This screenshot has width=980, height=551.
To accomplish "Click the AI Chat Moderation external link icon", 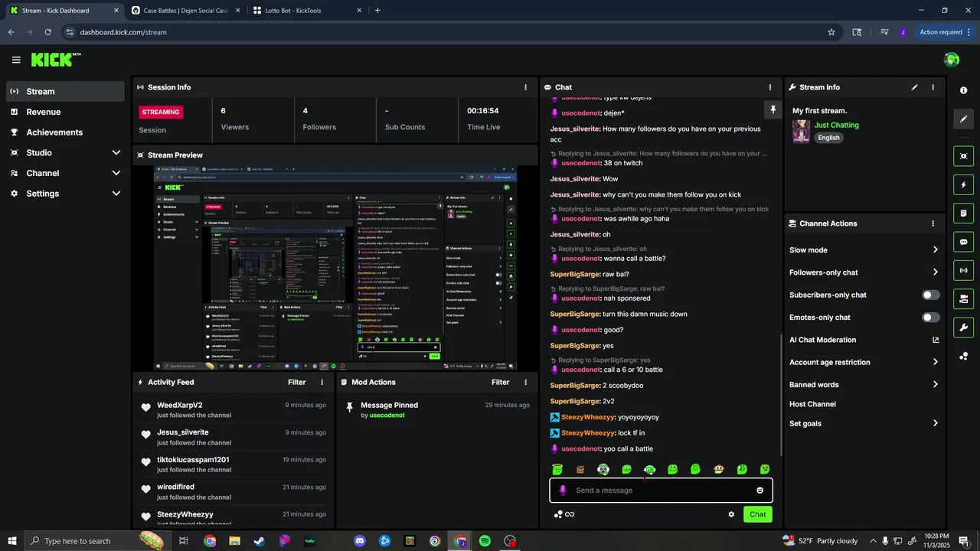I will tap(936, 340).
